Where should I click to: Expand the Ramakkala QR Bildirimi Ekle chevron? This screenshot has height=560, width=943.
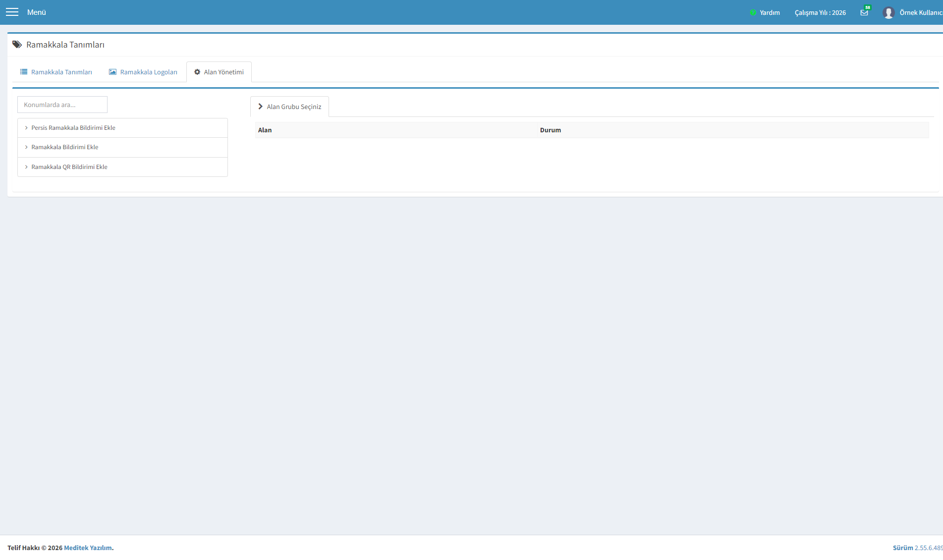click(x=26, y=167)
